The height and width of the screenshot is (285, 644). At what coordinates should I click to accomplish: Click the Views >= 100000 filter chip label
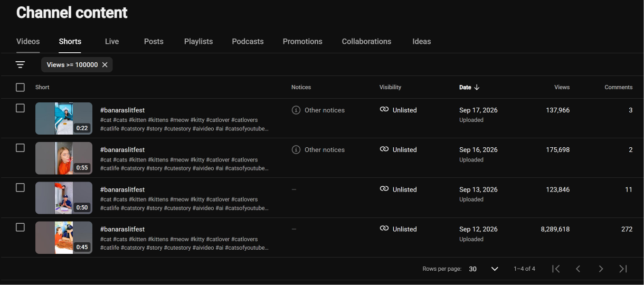point(72,64)
